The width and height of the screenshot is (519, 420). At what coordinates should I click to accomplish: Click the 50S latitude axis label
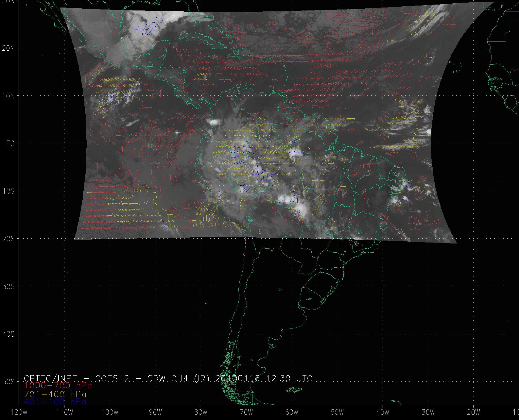[x=9, y=382]
